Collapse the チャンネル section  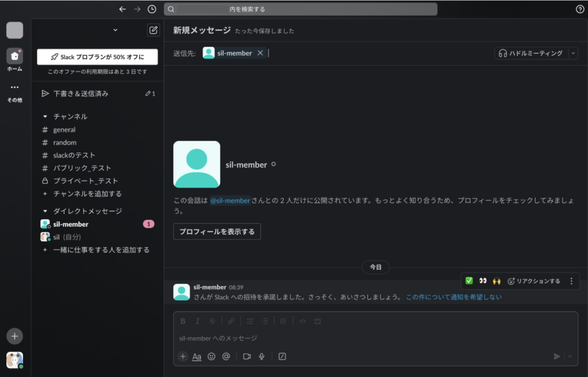[45, 116]
